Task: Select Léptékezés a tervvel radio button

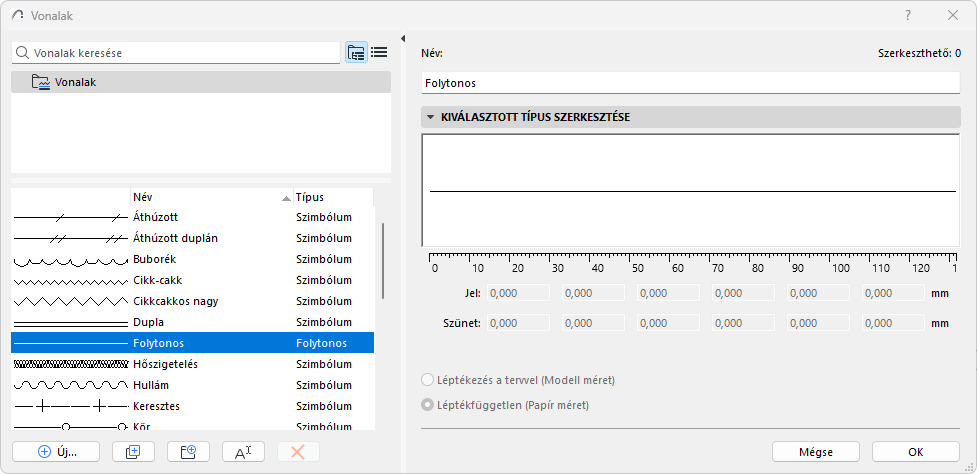Action: pyautogui.click(x=427, y=380)
